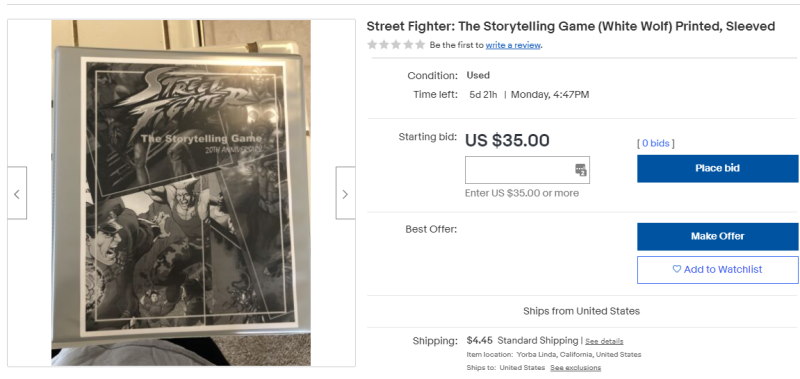Select the second rating star
The height and width of the screenshot is (379, 800).
384,45
